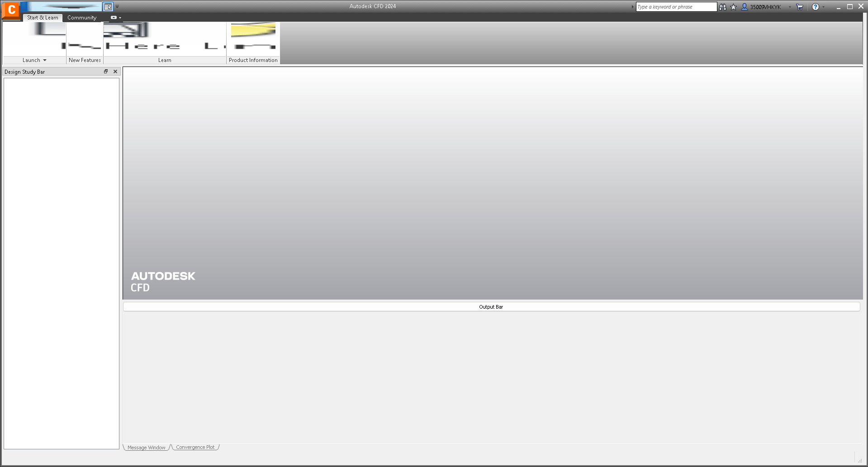Click the user account 35009VHKYK
Screen dimensions: 868x467
761,7
